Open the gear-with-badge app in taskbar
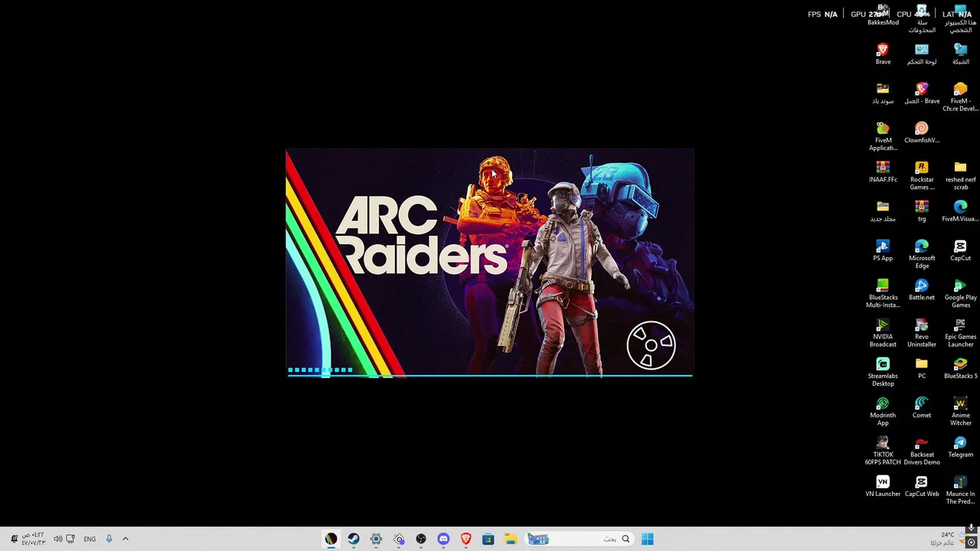Viewport: 980px width, 551px height. [x=399, y=539]
